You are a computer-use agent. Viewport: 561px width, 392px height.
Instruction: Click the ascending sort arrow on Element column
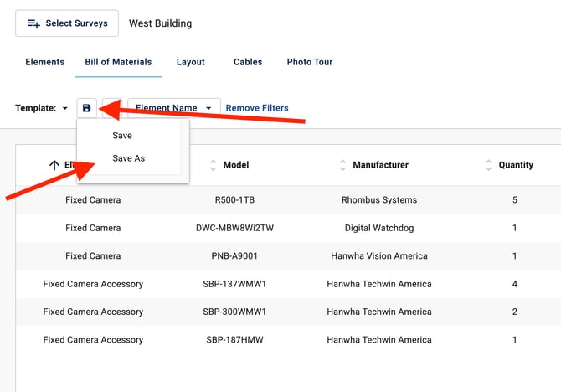[54, 165]
